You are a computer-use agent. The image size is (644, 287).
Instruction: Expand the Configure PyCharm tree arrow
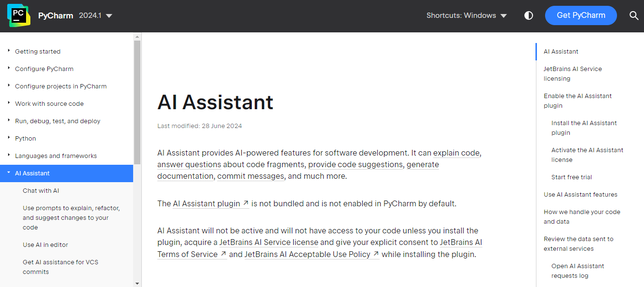tap(9, 68)
